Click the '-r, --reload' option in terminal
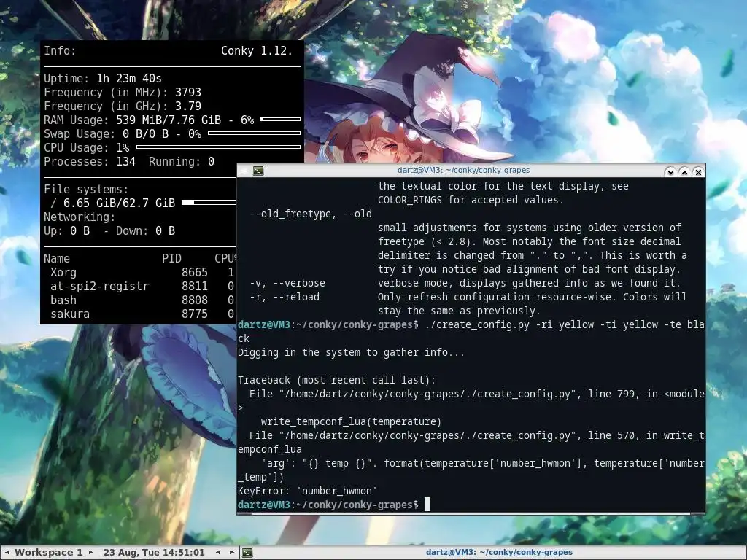 coord(285,297)
